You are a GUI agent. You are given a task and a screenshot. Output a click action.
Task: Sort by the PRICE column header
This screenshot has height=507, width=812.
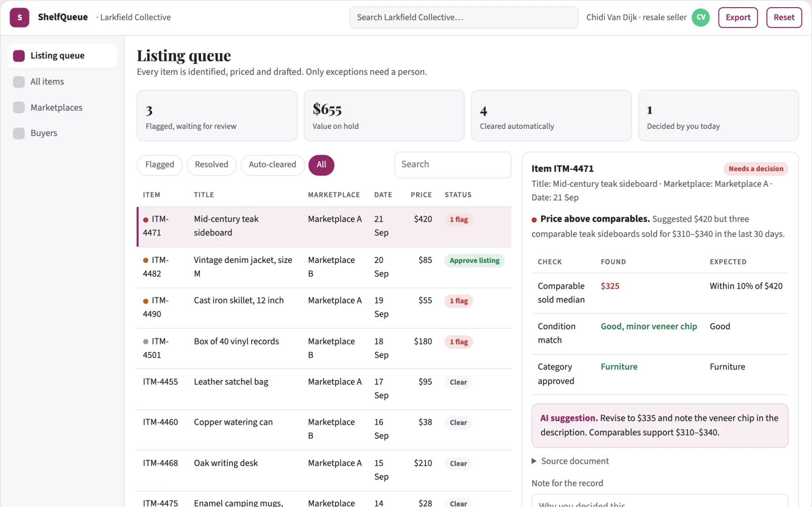point(421,195)
